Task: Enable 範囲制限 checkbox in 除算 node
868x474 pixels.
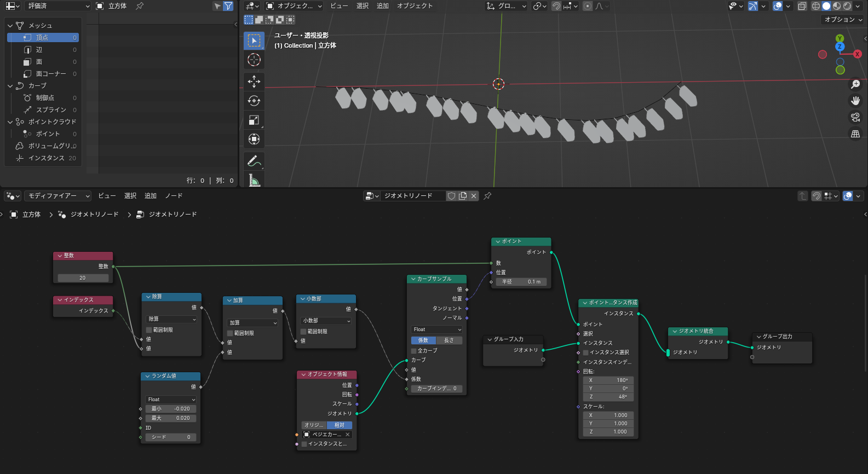Action: coord(149,330)
